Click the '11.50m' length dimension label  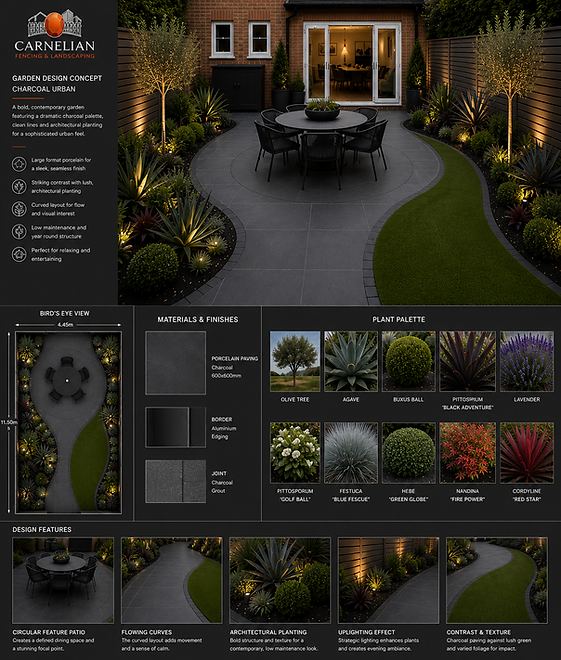[x=9, y=422]
